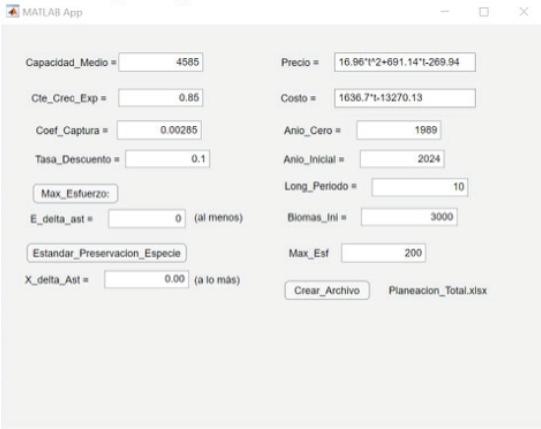The width and height of the screenshot is (541, 429).
Task: Click the Long_Periodo = label
Action: (x=321, y=186)
